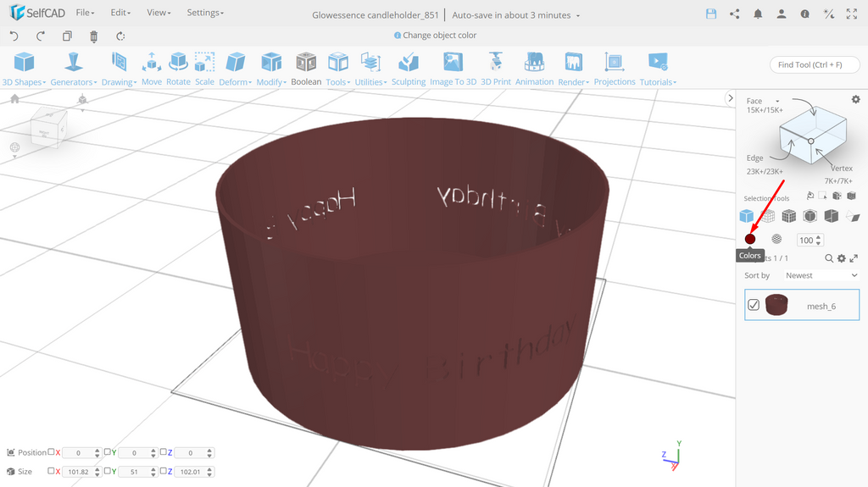
Task: Click the Position X value stepper
Action: [x=97, y=452]
